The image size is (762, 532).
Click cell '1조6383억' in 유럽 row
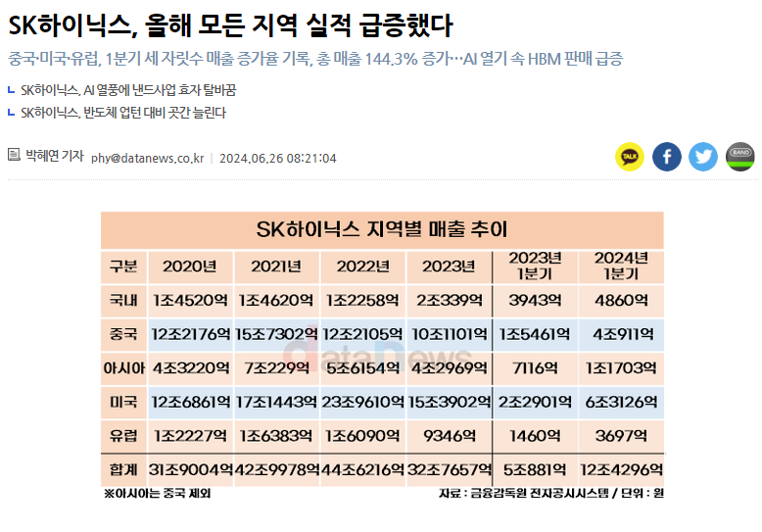pos(276,436)
